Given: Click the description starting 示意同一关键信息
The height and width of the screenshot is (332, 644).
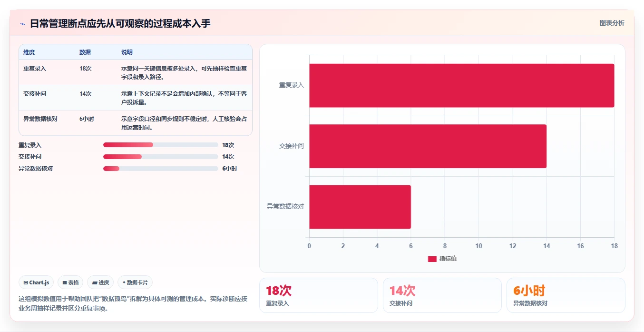Looking at the screenshot, I should click(184, 73).
